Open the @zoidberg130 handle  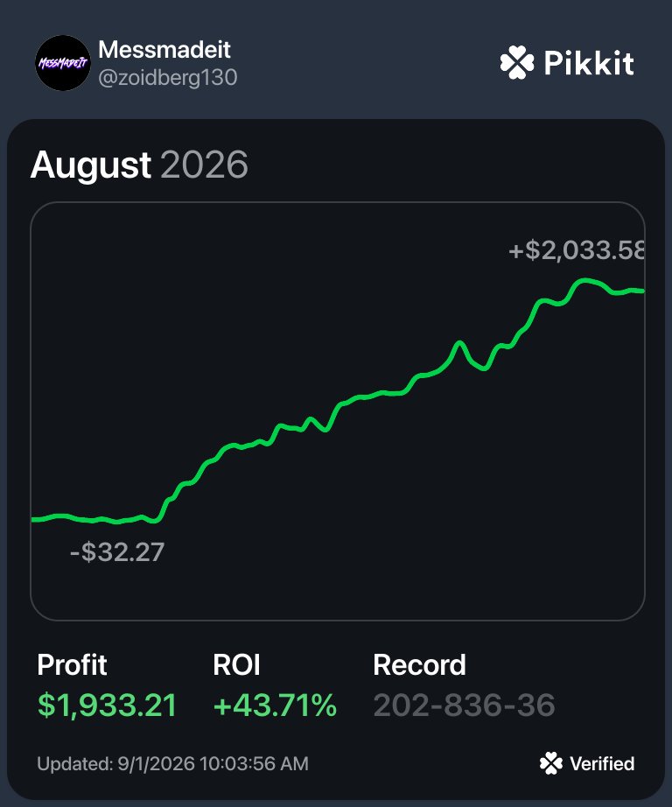[168, 78]
